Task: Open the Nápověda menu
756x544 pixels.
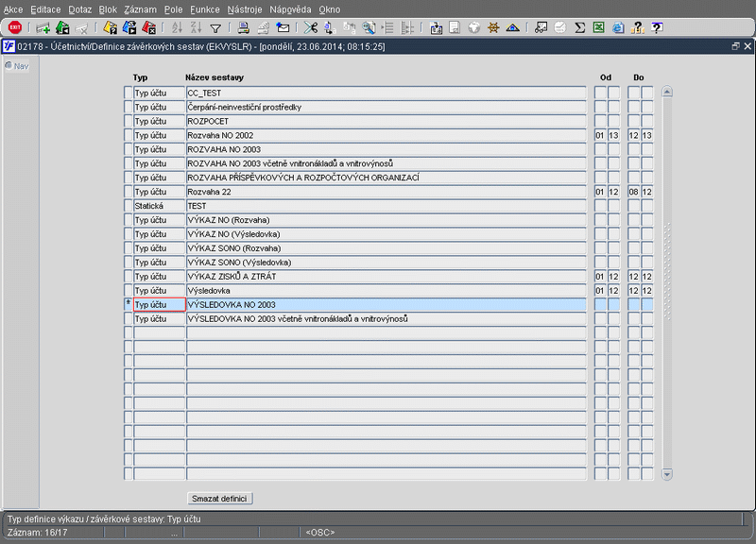Action: pos(290,9)
